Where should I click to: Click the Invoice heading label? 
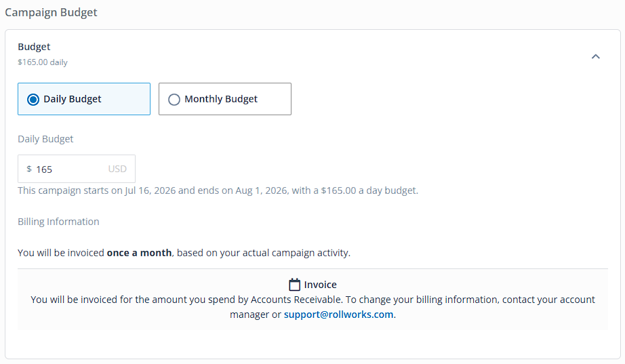(x=320, y=285)
